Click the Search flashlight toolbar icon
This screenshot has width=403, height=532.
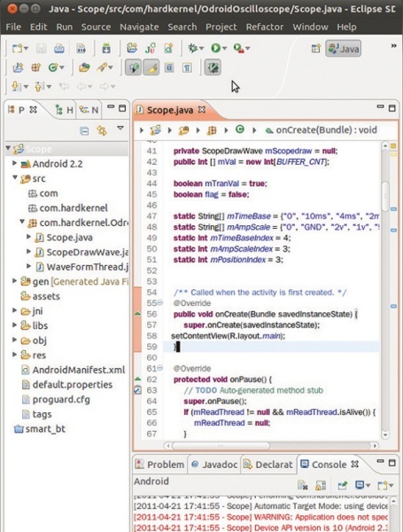(x=102, y=67)
